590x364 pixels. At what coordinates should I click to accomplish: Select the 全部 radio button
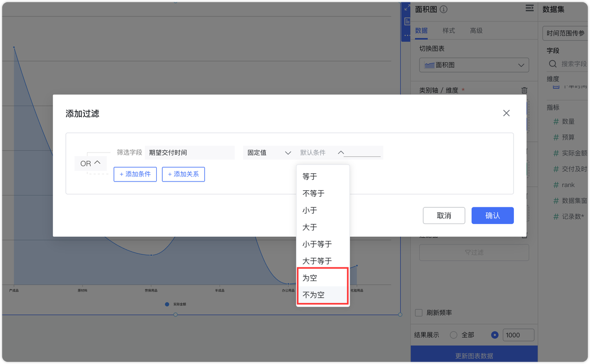(454, 335)
